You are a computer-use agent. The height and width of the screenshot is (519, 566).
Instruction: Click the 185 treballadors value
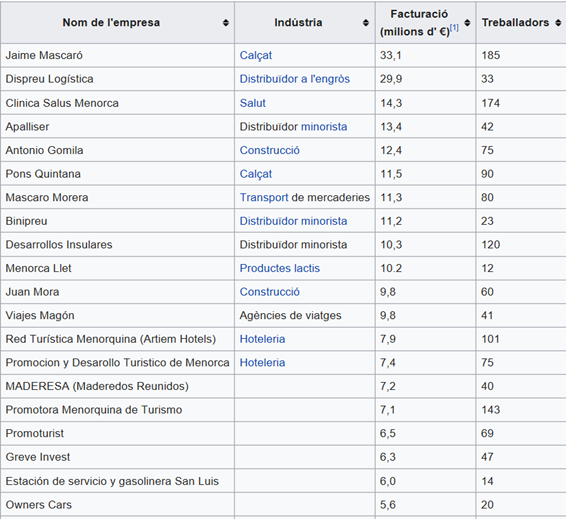(x=491, y=55)
